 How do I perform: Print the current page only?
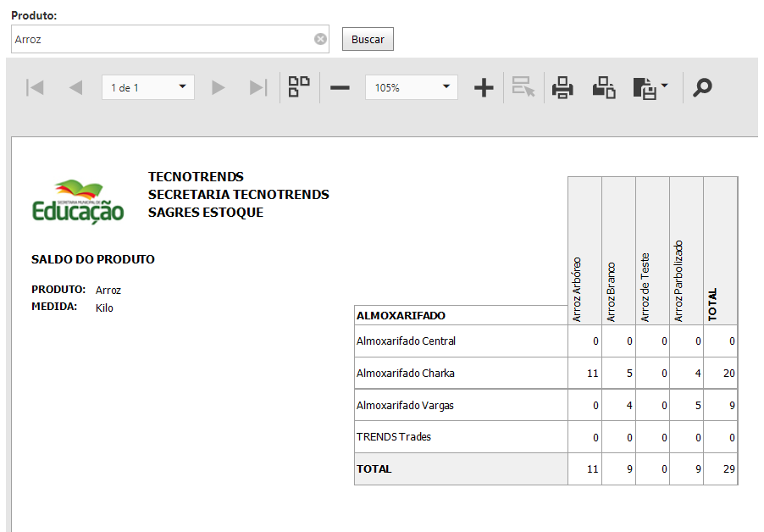[x=603, y=87]
